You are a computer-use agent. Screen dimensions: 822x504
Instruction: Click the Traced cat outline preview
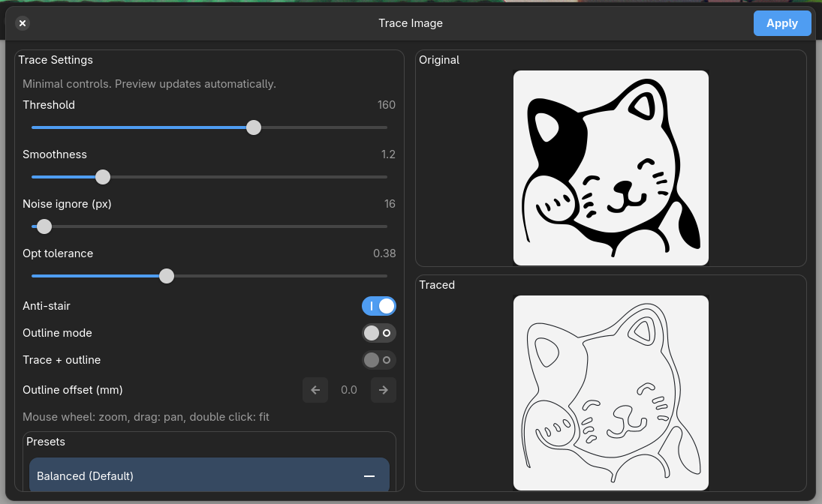tap(611, 393)
